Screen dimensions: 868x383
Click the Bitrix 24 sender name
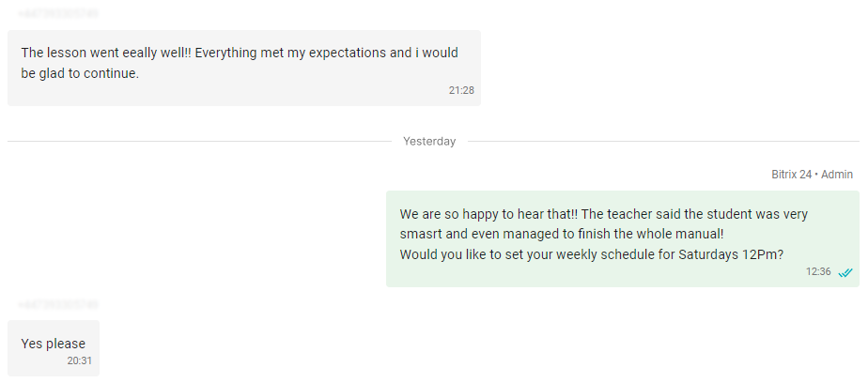click(x=792, y=175)
